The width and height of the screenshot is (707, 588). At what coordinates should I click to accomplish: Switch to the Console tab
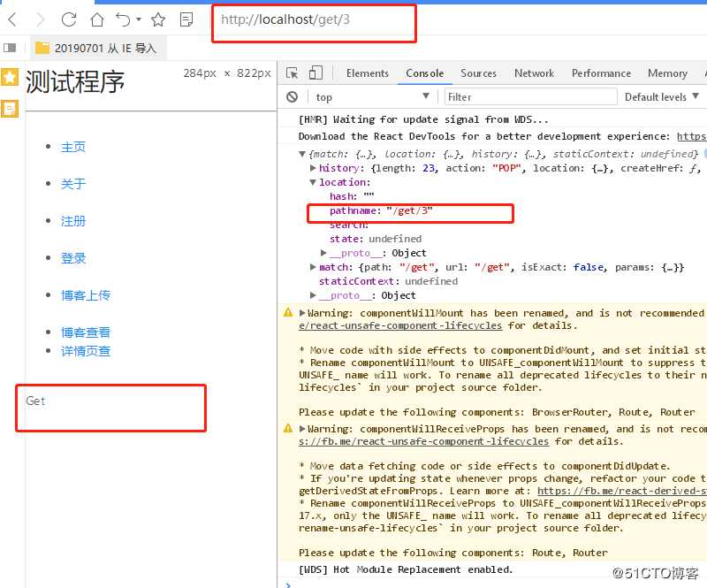click(425, 73)
